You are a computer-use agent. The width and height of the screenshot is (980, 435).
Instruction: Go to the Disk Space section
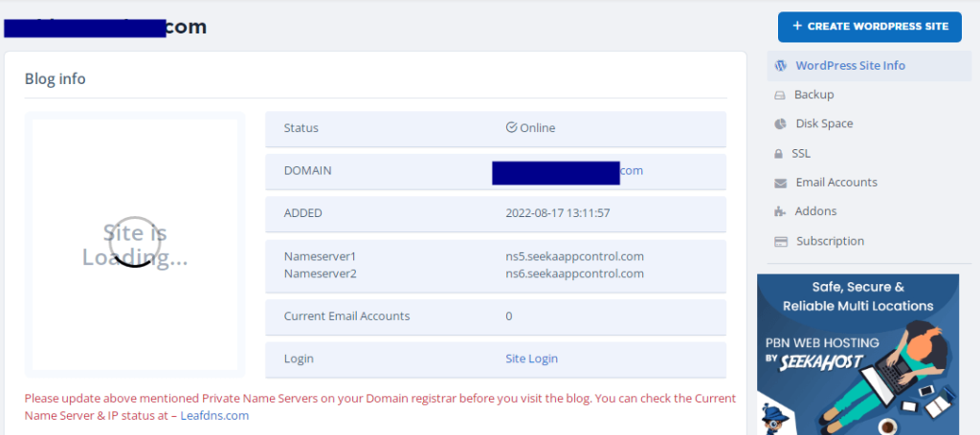click(824, 123)
